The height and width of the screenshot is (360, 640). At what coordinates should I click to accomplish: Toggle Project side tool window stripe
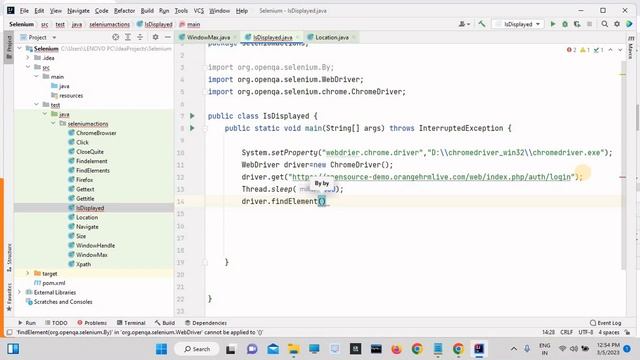[x=9, y=46]
